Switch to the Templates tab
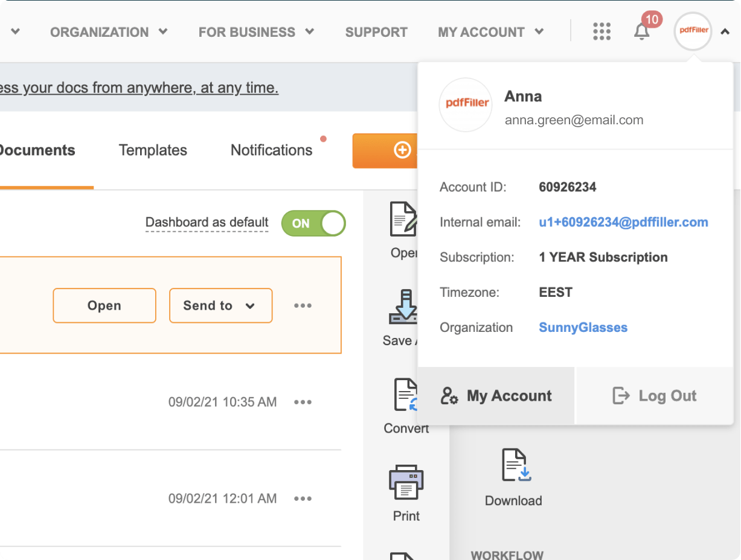This screenshot has width=741, height=560. (x=152, y=150)
